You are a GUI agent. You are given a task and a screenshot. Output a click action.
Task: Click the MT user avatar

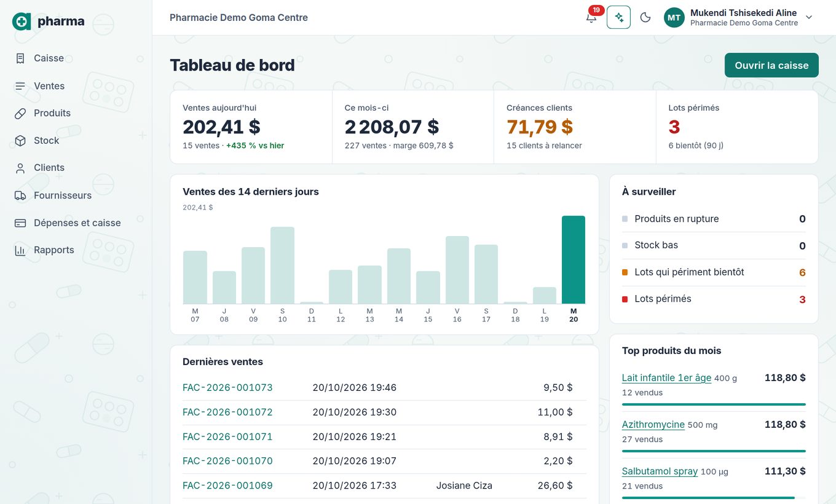tap(674, 17)
